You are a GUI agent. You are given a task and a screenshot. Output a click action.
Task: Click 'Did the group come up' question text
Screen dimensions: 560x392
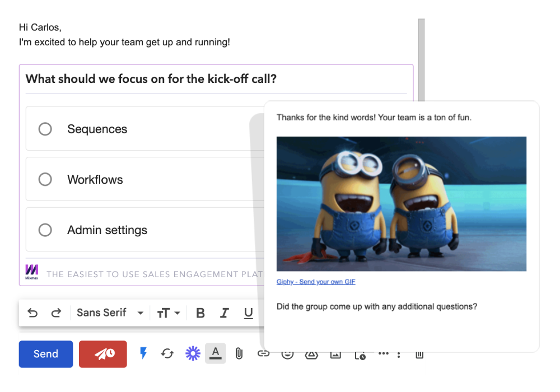[x=377, y=307]
